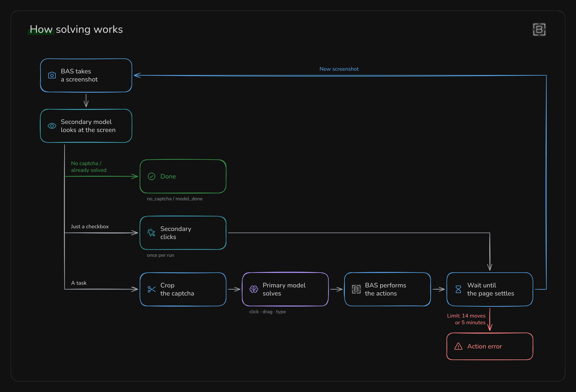The width and height of the screenshot is (576, 392).
Task: Click the 'No captcha / already solved' label
Action: tap(89, 167)
